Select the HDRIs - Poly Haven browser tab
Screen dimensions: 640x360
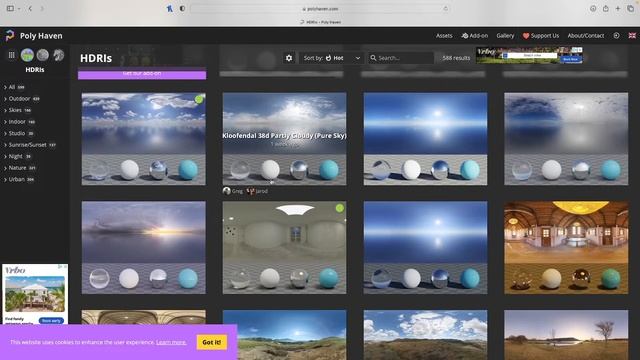click(320, 22)
